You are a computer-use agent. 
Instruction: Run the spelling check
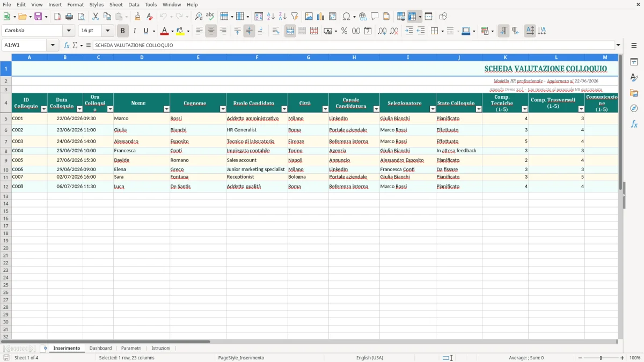pyautogui.click(x=210, y=17)
